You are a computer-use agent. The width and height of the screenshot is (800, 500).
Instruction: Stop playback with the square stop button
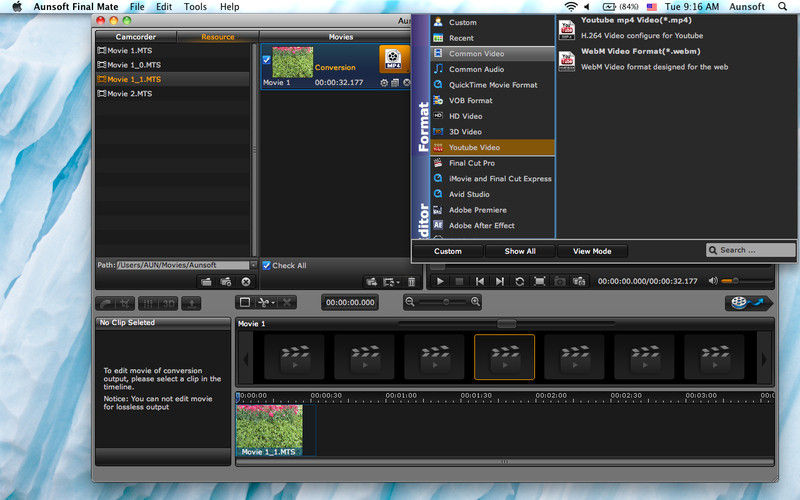click(x=459, y=281)
